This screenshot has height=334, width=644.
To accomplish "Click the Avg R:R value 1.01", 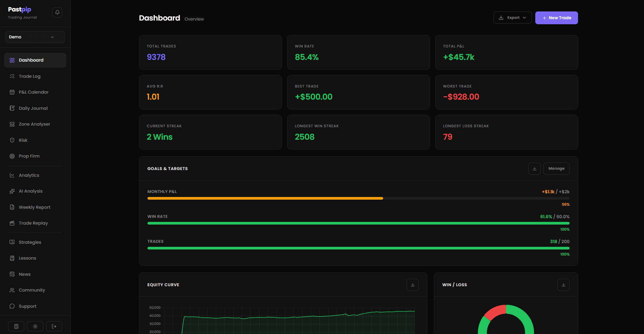I will (153, 97).
